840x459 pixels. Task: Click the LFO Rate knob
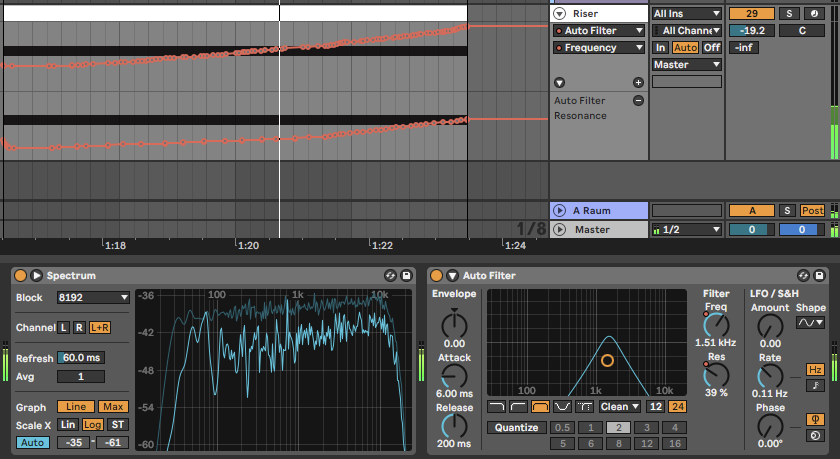[x=770, y=376]
